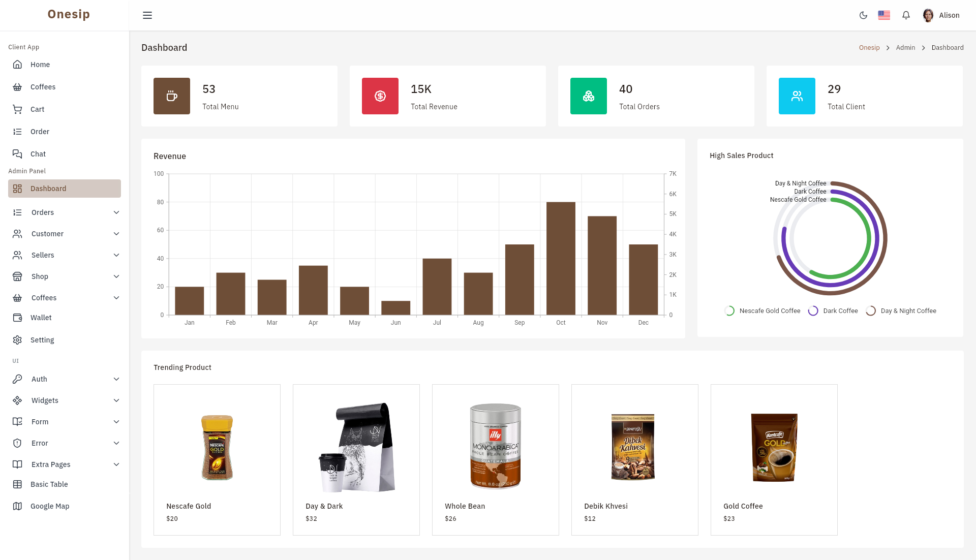The width and height of the screenshot is (976, 560).
Task: Toggle Dark Coffee legend series
Action: pos(833,311)
